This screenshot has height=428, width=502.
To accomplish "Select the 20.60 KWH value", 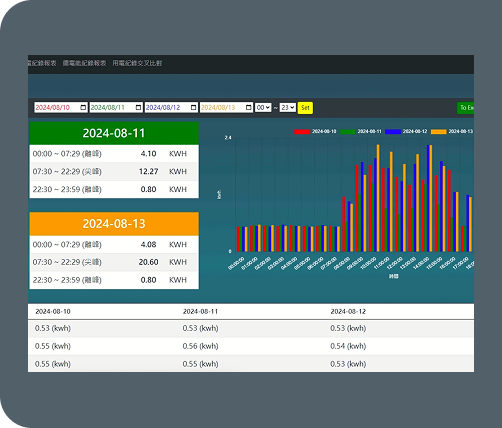I will (x=148, y=262).
